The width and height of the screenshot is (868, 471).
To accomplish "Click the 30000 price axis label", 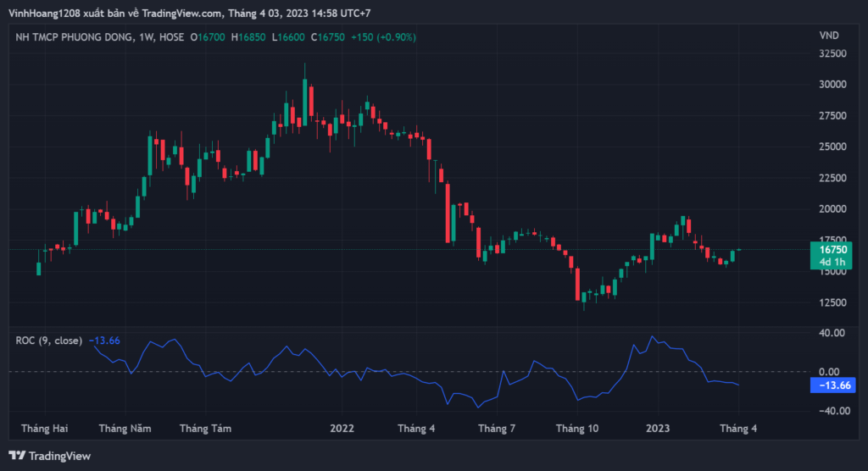I will 832,85.
